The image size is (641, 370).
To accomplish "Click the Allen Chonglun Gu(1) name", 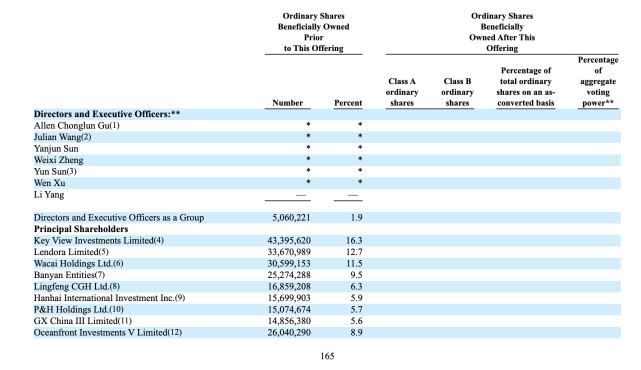I will coord(77,126).
